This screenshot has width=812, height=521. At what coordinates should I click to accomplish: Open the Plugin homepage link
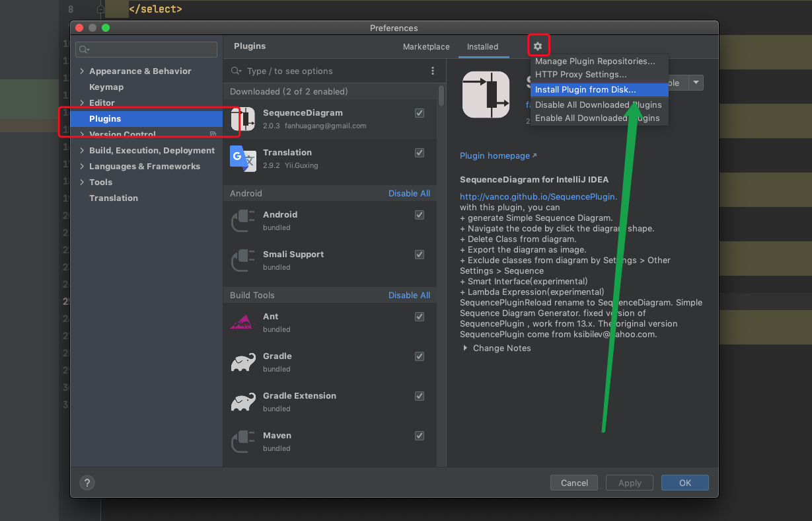click(494, 155)
